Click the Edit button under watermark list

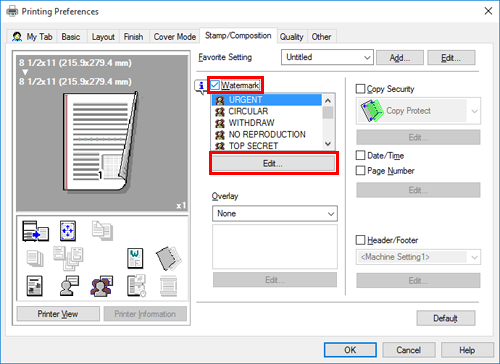(274, 163)
